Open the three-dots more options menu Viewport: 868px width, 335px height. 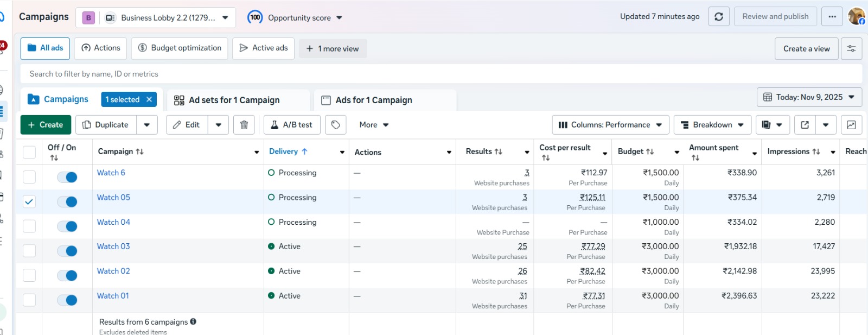point(832,17)
